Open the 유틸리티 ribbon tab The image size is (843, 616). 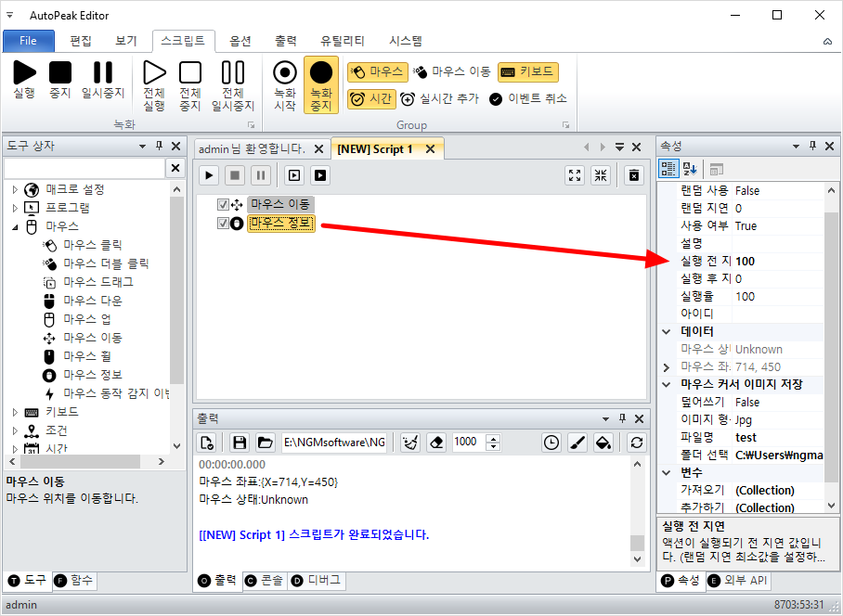click(343, 41)
